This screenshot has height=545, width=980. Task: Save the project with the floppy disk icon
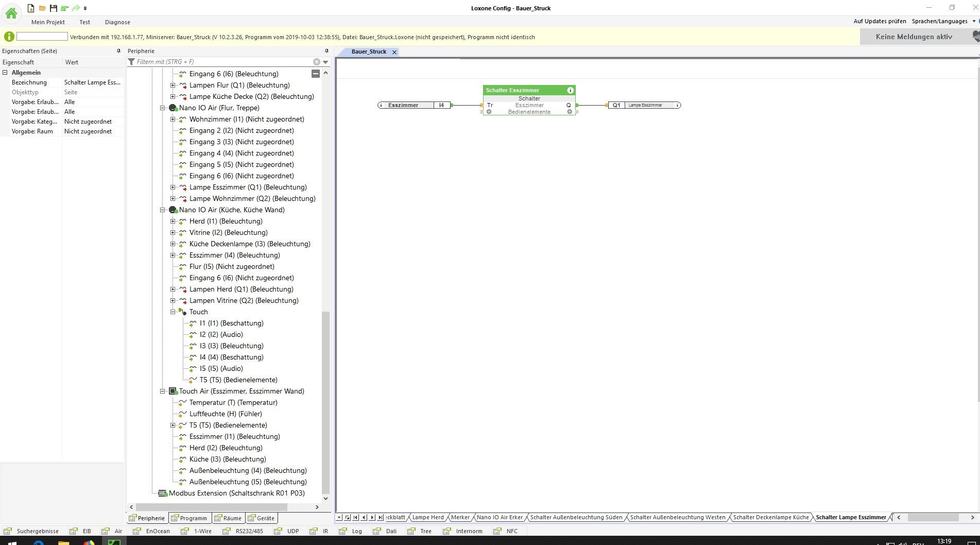coord(53,8)
